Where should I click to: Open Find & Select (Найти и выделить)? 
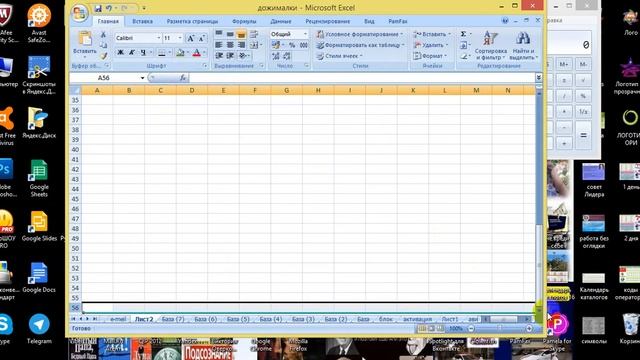tap(524, 46)
